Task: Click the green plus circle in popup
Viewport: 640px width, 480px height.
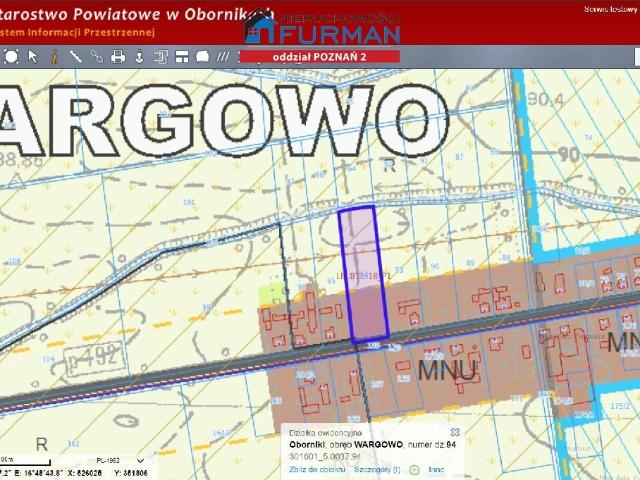Action: (414, 470)
